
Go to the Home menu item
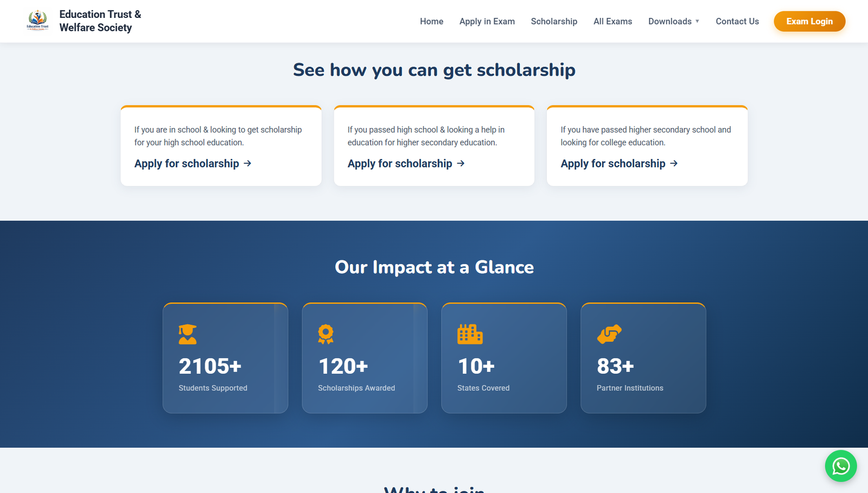431,21
